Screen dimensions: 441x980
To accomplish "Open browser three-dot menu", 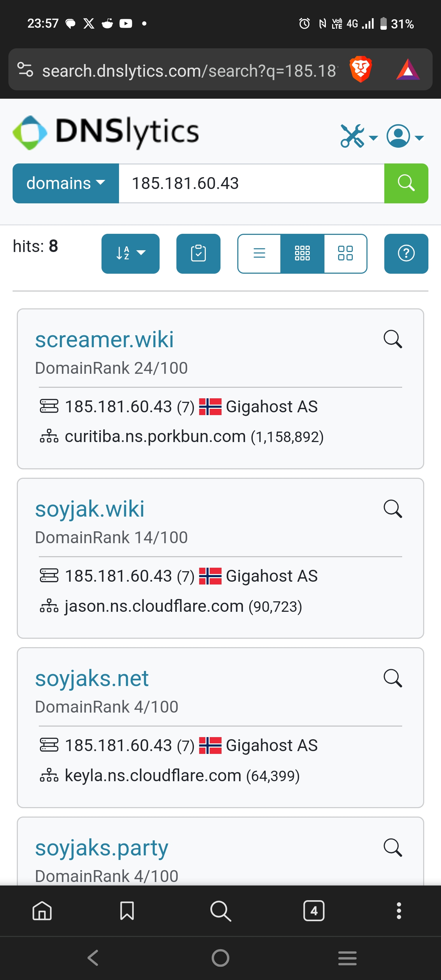I will coord(398,910).
